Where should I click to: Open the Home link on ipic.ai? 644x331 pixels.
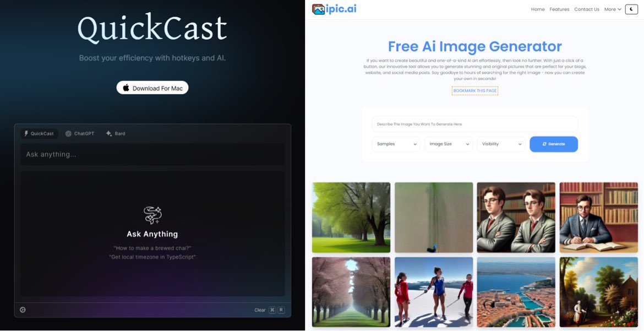(x=538, y=9)
